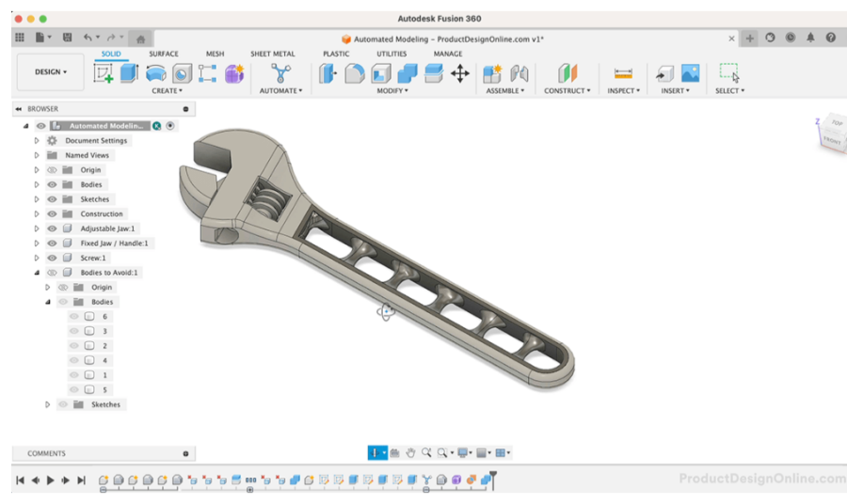Image resolution: width=847 pixels, height=504 pixels.
Task: Open the Help question mark icon
Action: click(x=831, y=38)
